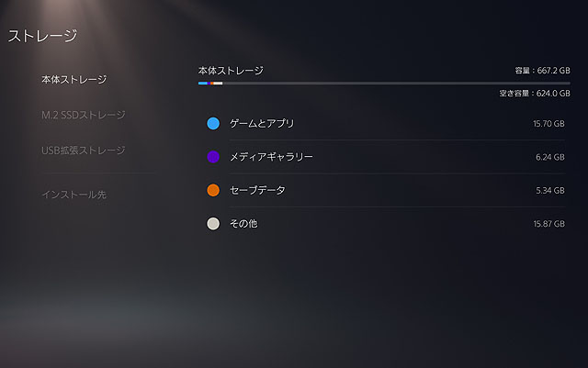
Task: Click the 15.87 GB size value
Action: coord(548,224)
